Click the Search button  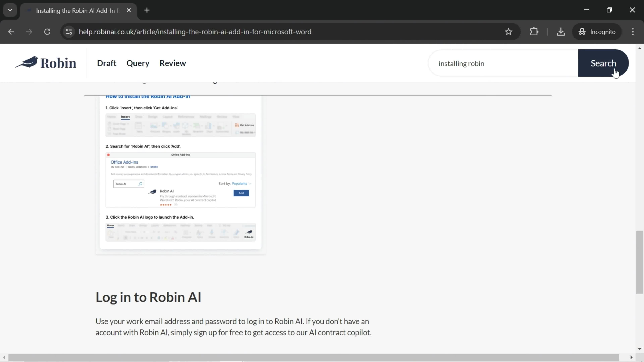(x=603, y=63)
